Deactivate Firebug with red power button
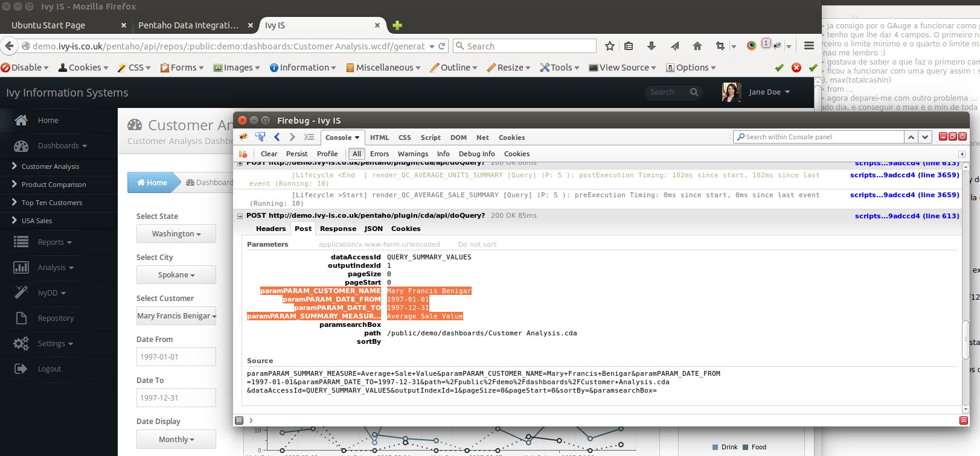Image resolution: width=980 pixels, height=456 pixels. coord(962,137)
